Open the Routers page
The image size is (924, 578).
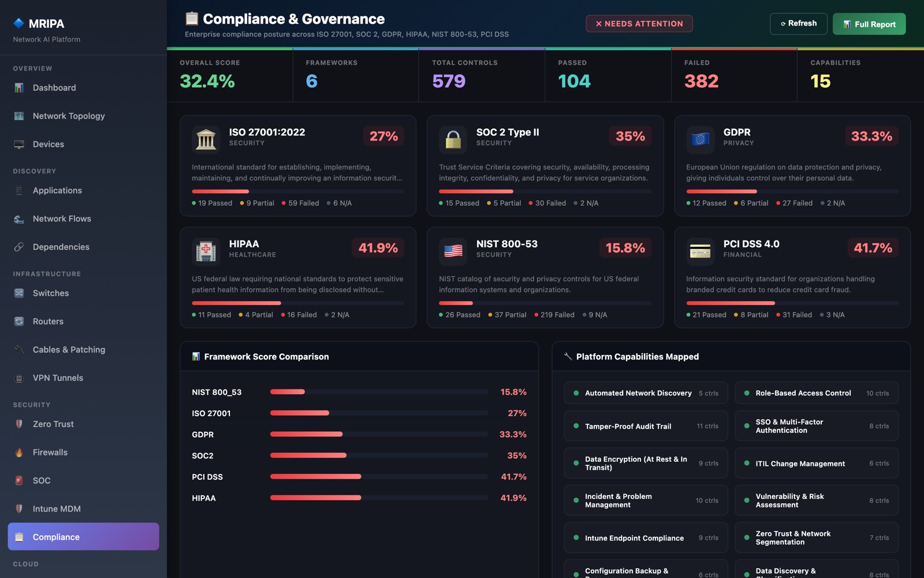[x=84, y=321]
